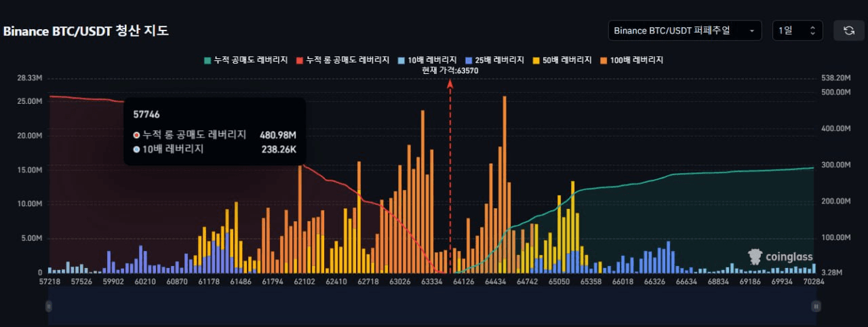
Task: Click the left handle of the range slider
Action: point(48,306)
